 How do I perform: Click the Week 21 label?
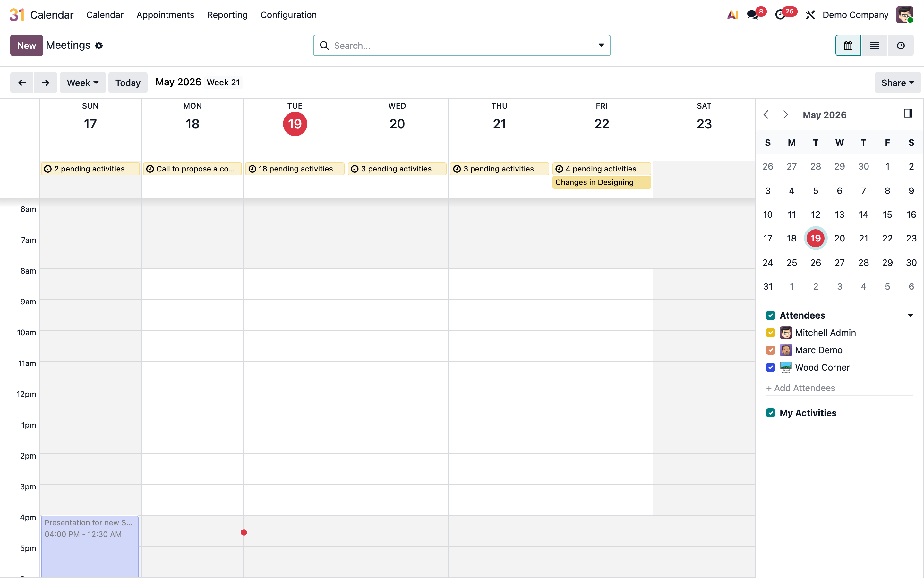click(223, 83)
